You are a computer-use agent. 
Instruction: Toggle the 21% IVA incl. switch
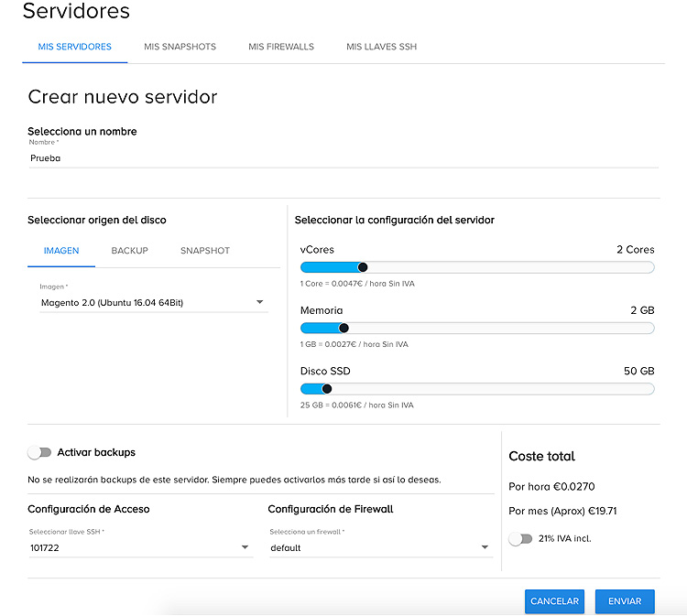click(x=520, y=539)
